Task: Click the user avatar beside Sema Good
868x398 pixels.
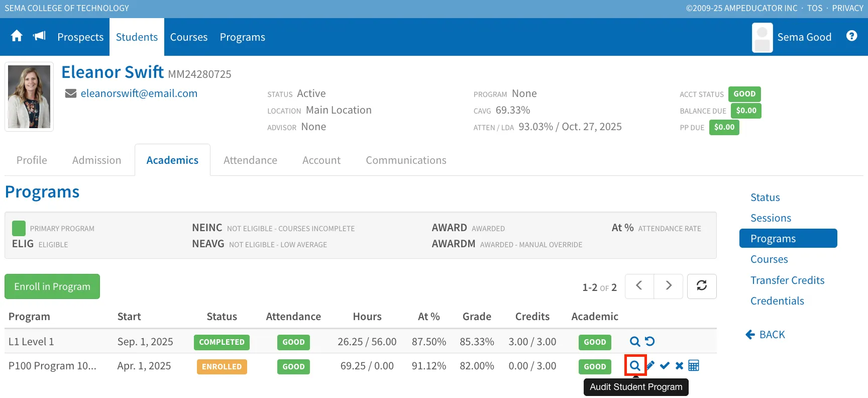Action: pos(762,38)
